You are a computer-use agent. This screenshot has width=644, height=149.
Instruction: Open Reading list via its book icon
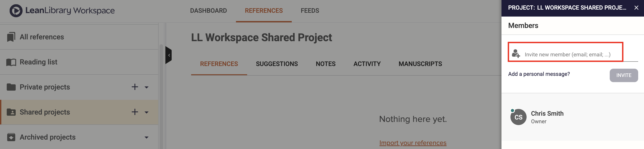click(x=11, y=62)
